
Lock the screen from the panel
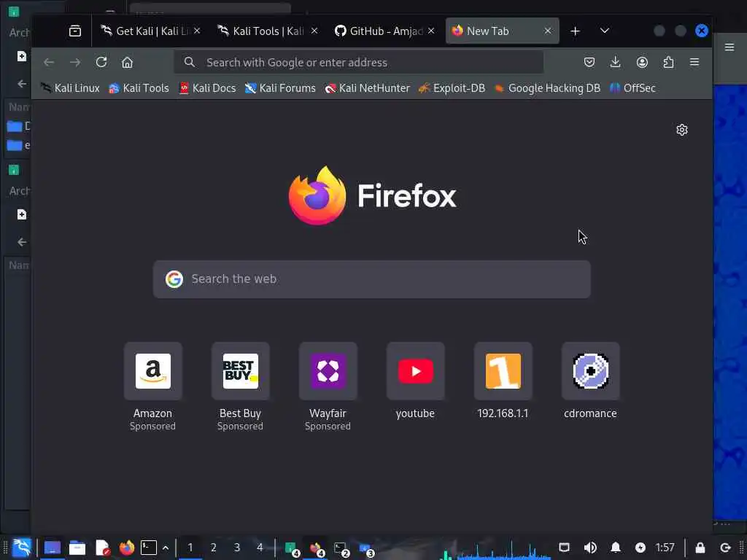[x=700, y=548]
